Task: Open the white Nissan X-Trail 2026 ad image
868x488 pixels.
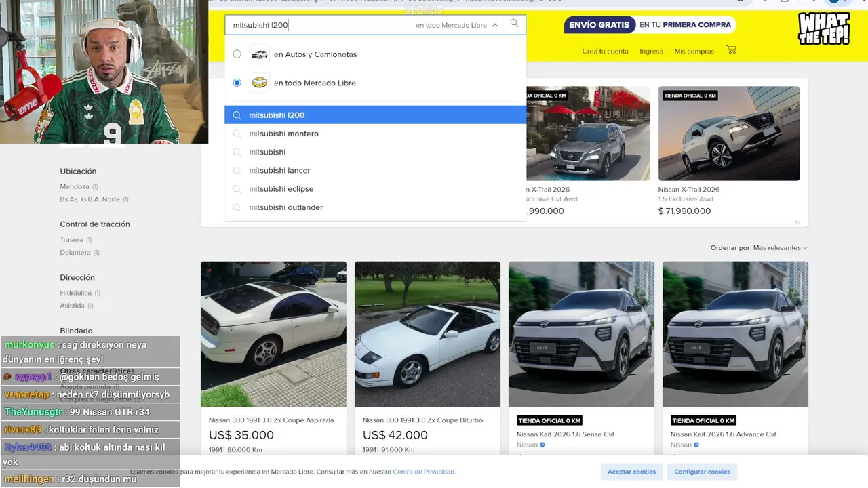Action: 729,134
